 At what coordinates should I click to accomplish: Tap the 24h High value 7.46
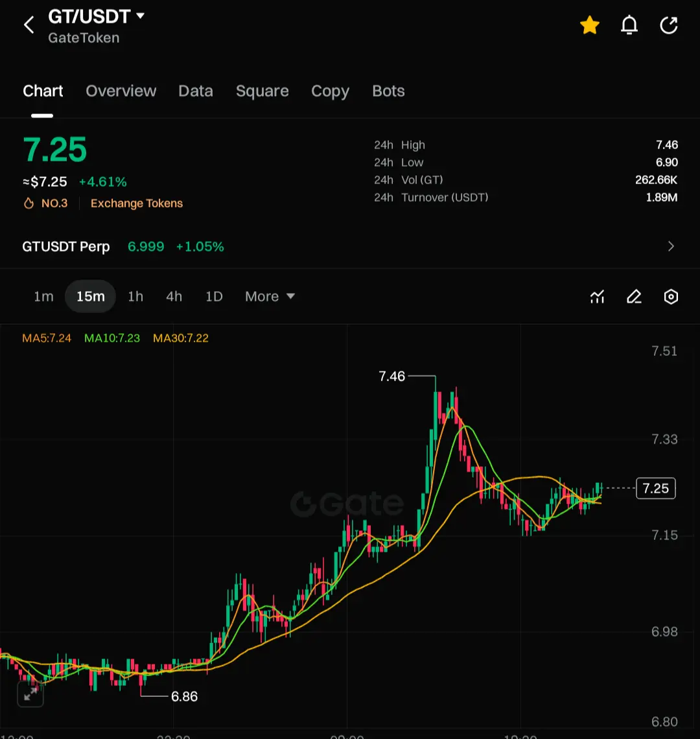pyautogui.click(x=666, y=145)
